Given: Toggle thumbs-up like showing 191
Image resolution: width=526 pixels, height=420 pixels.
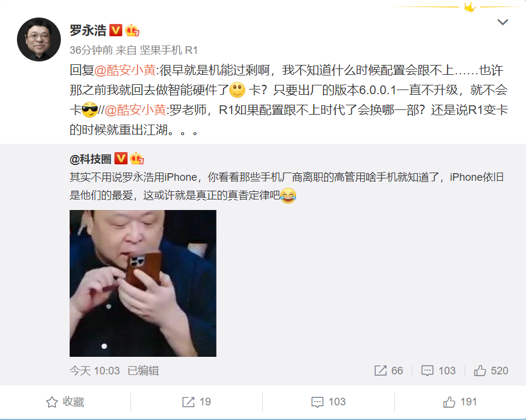Looking at the screenshot, I should [460, 402].
